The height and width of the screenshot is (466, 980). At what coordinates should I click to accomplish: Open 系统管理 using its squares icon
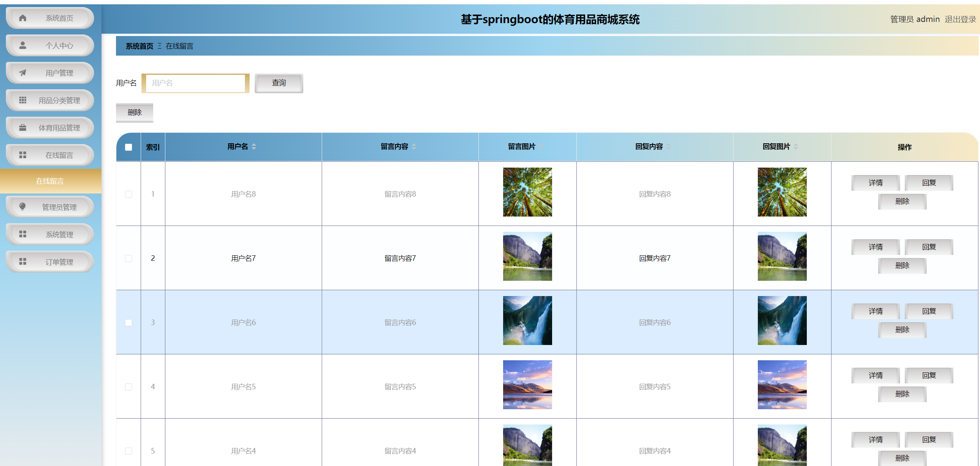(x=23, y=234)
